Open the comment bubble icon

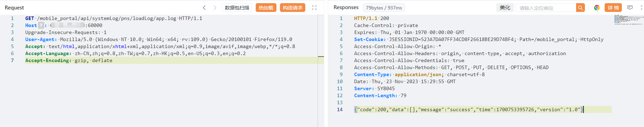pyautogui.click(x=630, y=8)
